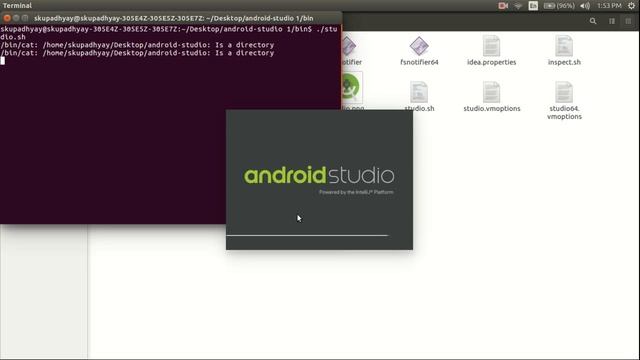The width and height of the screenshot is (640, 360).
Task: Close the Terminal window
Action: pos(7,18)
